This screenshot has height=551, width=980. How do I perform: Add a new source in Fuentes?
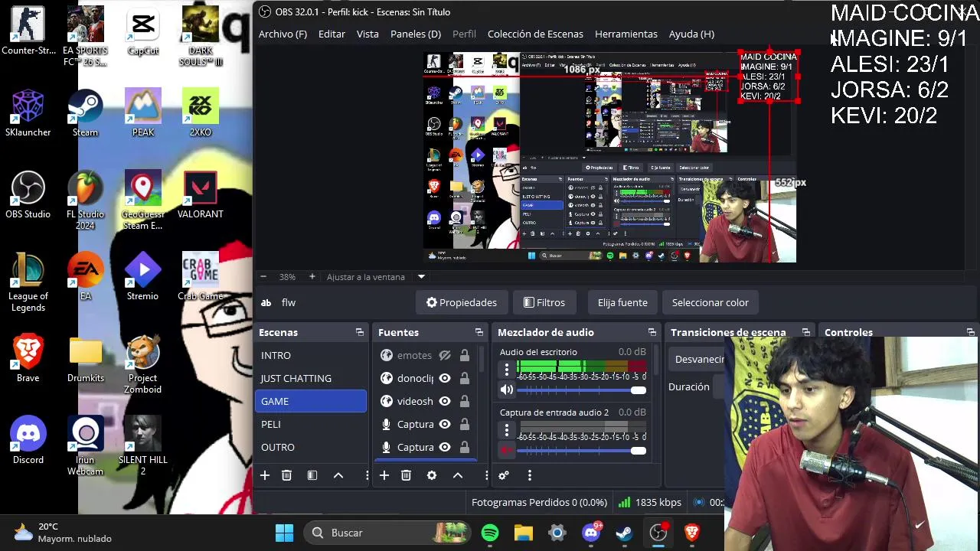click(384, 475)
